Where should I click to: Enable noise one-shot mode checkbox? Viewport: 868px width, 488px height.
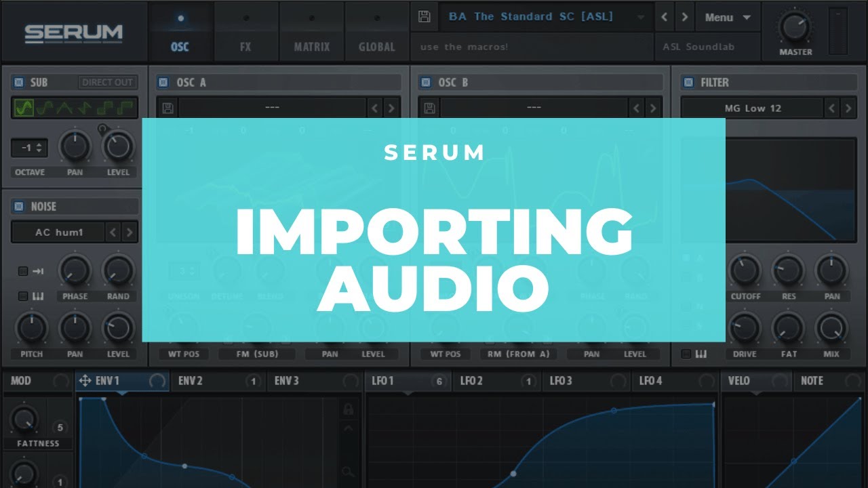pyautogui.click(x=23, y=271)
